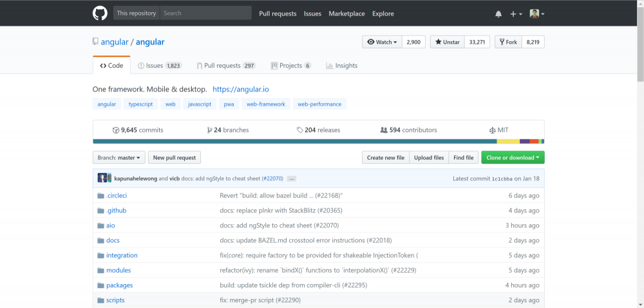Click the branches fork icon
Viewport: 644px width, 308px height.
tap(209, 130)
